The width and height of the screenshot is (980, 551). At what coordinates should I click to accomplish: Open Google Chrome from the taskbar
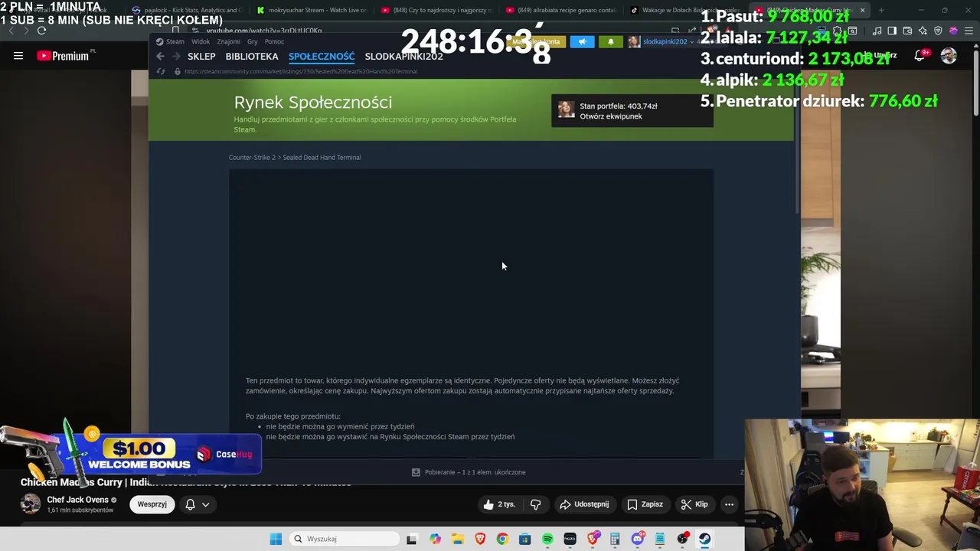tap(502, 539)
